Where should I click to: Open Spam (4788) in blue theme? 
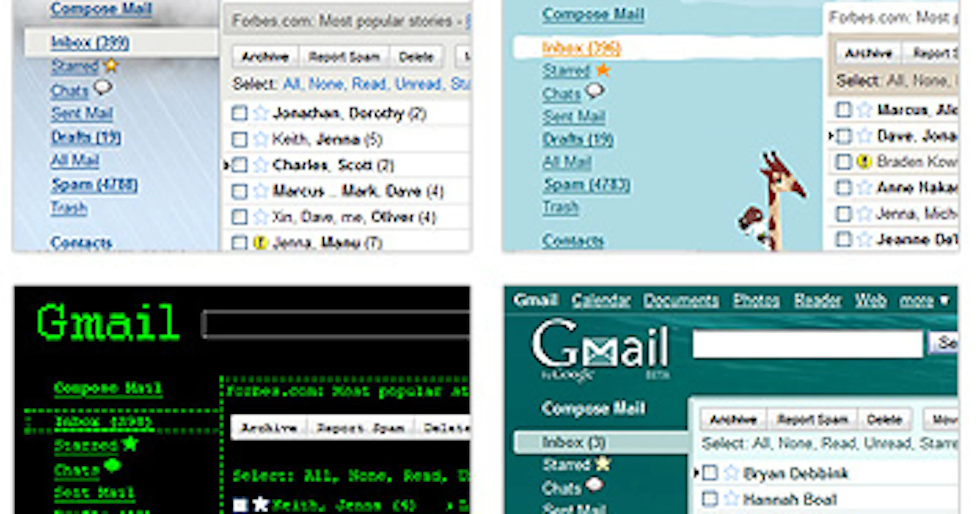[94, 185]
